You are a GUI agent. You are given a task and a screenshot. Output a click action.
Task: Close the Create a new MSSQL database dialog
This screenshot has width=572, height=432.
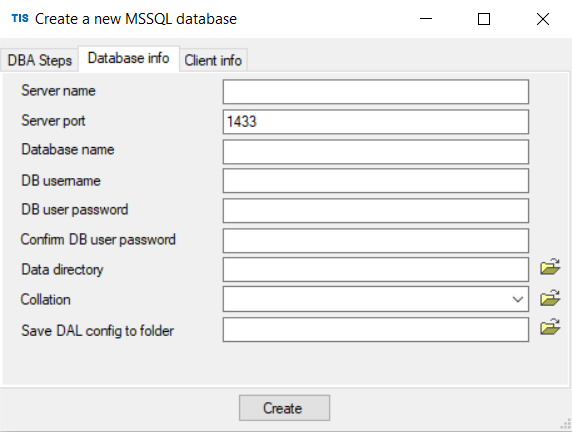[x=542, y=19]
